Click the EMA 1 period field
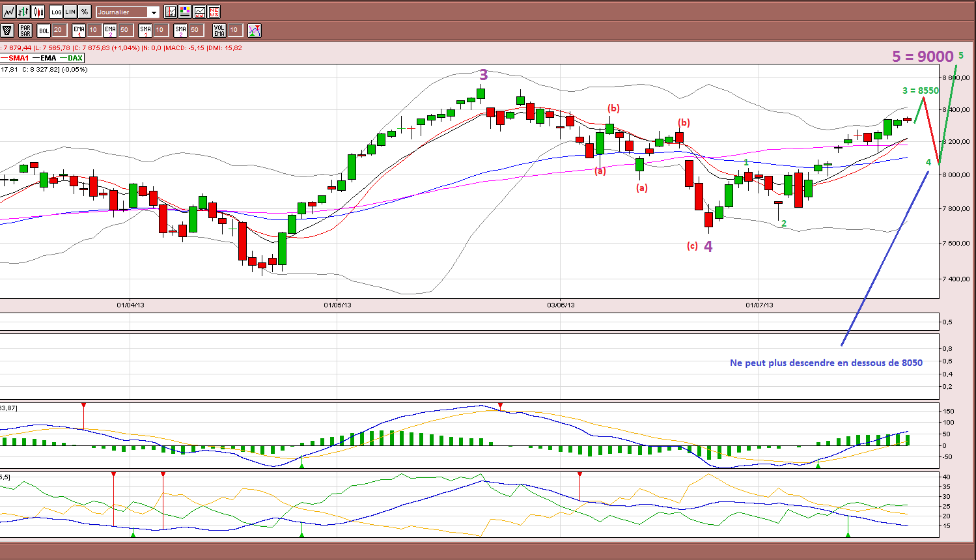 pyautogui.click(x=94, y=30)
